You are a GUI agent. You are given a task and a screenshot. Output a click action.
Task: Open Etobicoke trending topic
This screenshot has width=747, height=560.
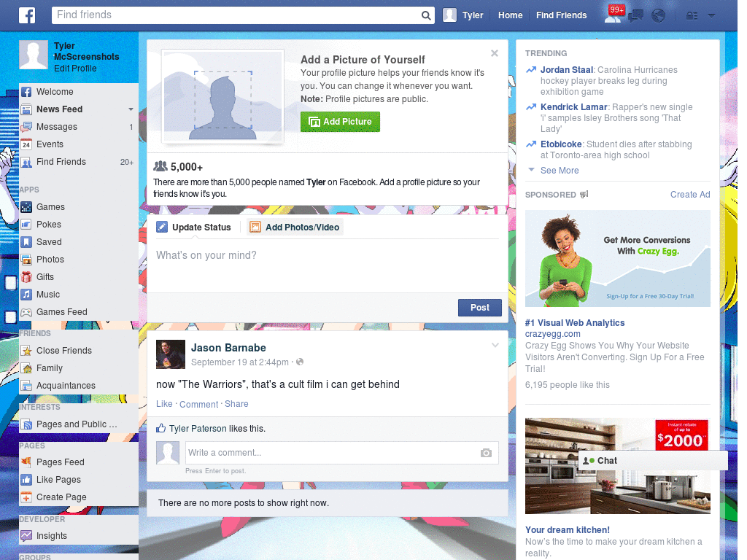561,144
